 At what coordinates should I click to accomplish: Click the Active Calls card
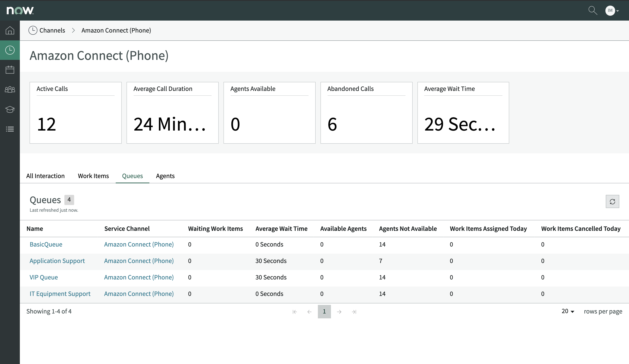[x=76, y=113]
